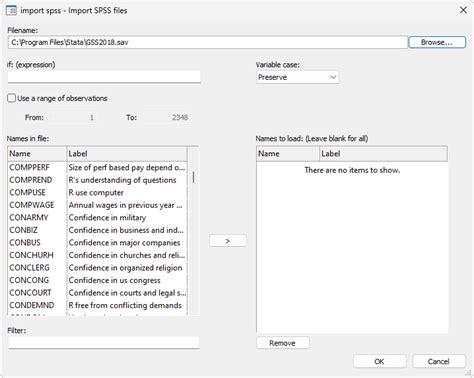474x378 pixels.
Task: Click the Names in file scrollbar thumb
Action: [x=193, y=177]
